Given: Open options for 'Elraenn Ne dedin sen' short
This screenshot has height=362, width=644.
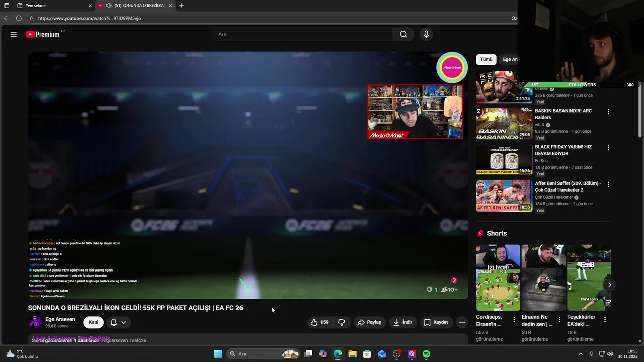Looking at the screenshot, I should click(559, 319).
